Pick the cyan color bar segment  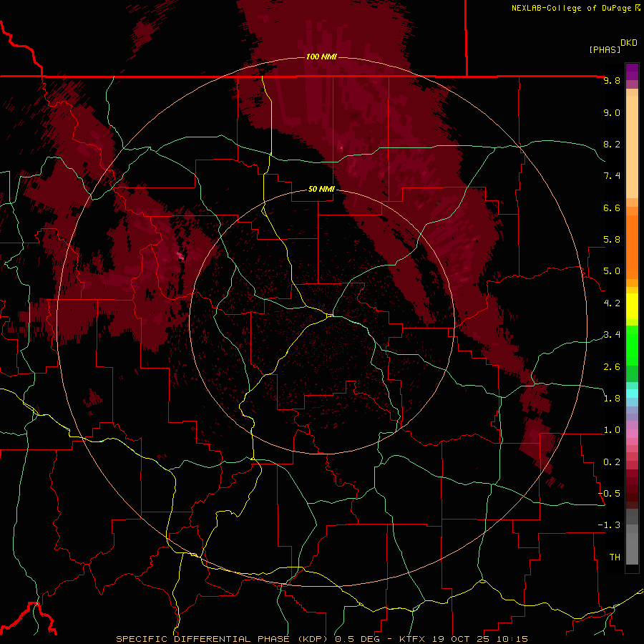tap(632, 394)
